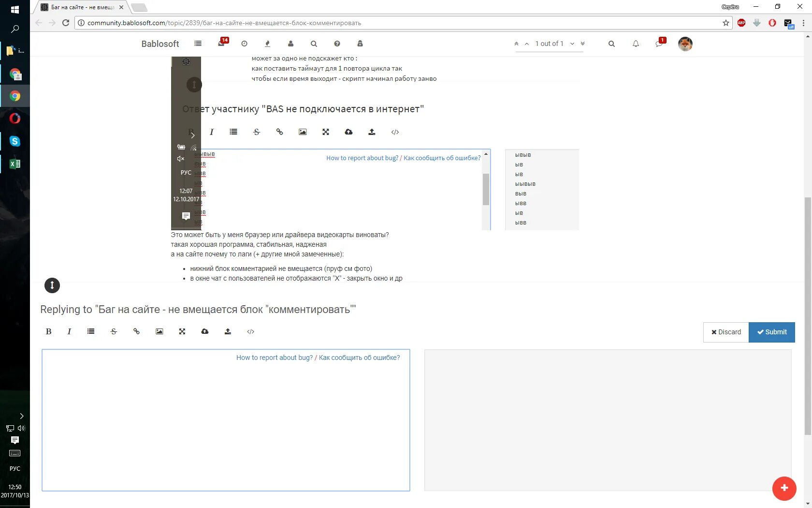The height and width of the screenshot is (508, 812).
Task: Open popular topics icon in navbar
Action: coord(267,44)
